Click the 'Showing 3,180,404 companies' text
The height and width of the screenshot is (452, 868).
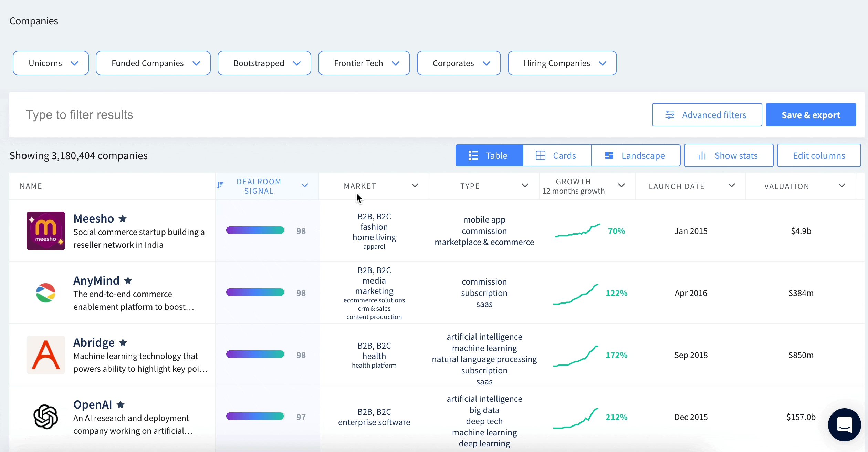pyautogui.click(x=79, y=156)
